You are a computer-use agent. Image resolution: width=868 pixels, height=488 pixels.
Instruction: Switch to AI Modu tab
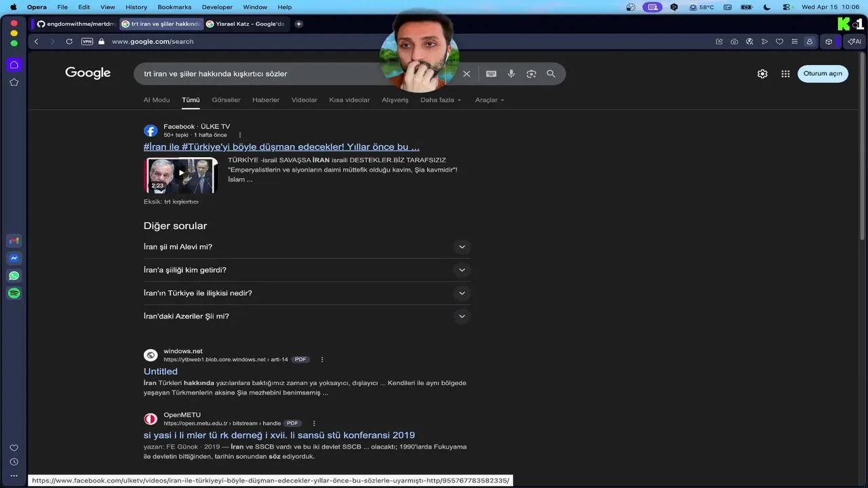(157, 100)
